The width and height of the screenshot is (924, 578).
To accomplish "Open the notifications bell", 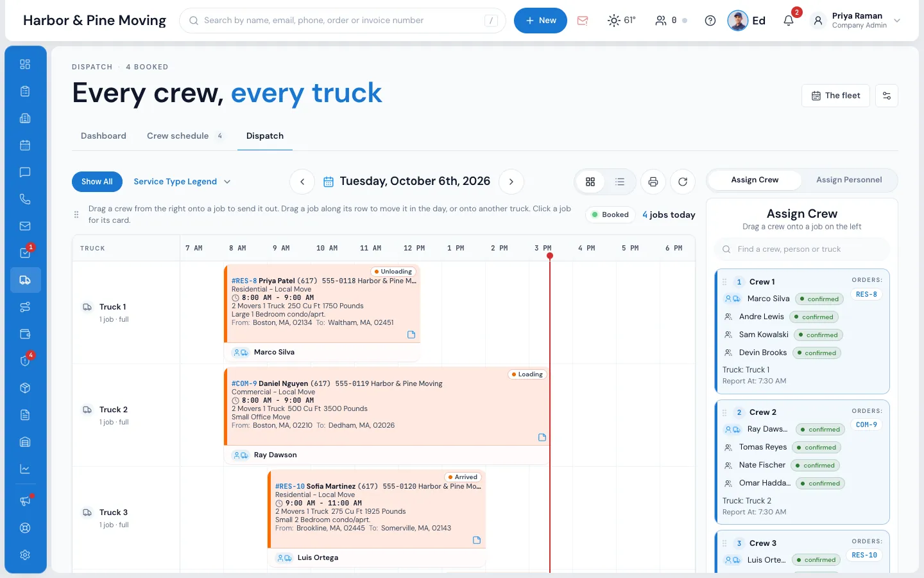I will tap(789, 21).
